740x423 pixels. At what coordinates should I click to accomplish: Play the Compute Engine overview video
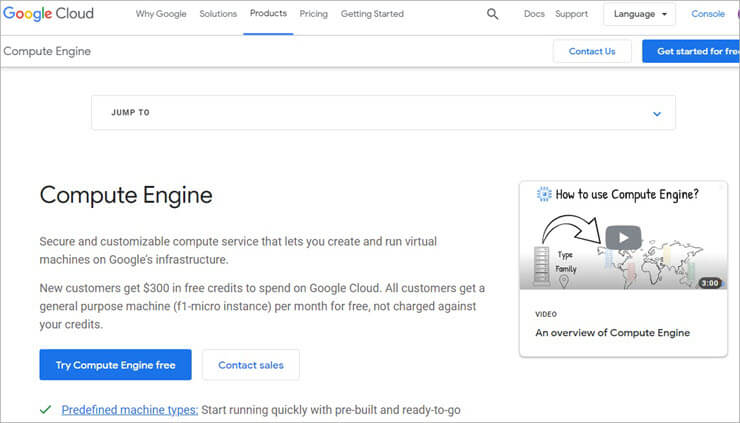click(x=623, y=237)
